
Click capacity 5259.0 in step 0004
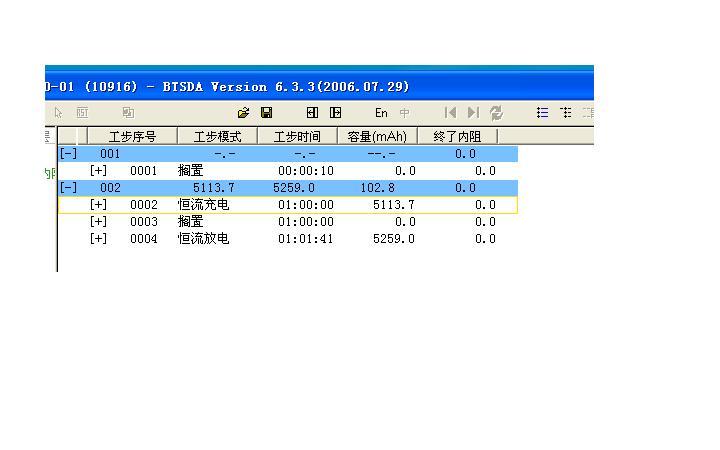[394, 239]
